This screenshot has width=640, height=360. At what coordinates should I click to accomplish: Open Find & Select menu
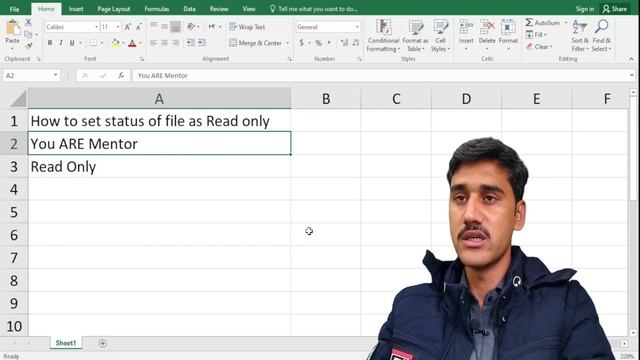(601, 36)
